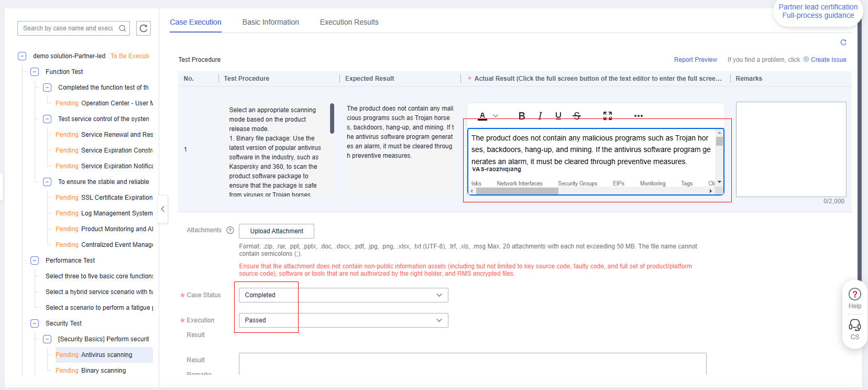Click the Test Procedure cell scrollbar
Screen dimensions: 868x390
click(332, 118)
